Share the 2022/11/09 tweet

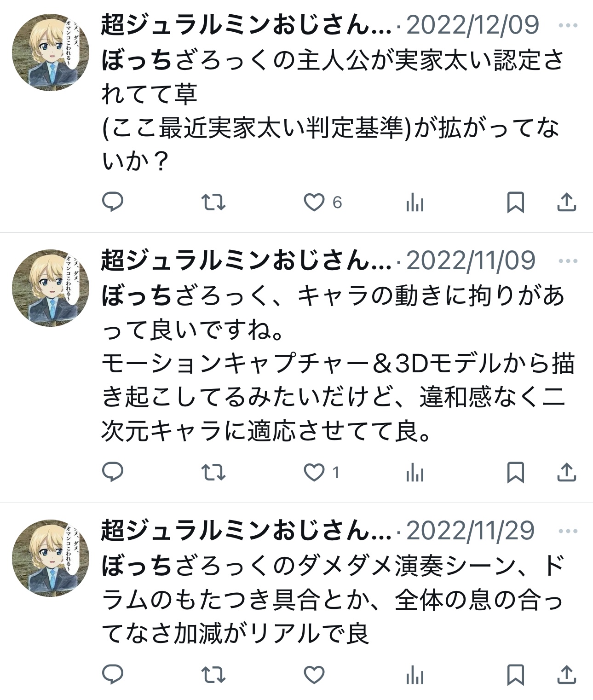coord(566,472)
